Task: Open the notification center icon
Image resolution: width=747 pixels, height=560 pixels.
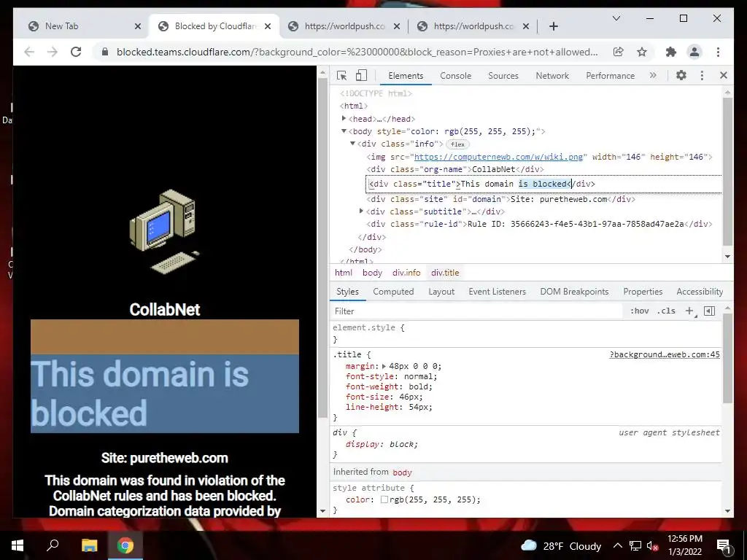Action: tap(724, 546)
